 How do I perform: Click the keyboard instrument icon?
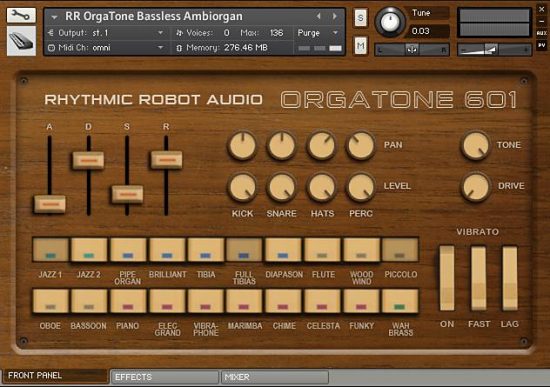pos(21,41)
